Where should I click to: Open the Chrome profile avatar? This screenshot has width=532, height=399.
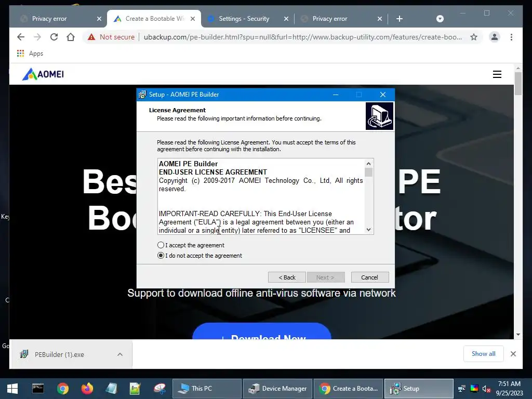(x=495, y=37)
